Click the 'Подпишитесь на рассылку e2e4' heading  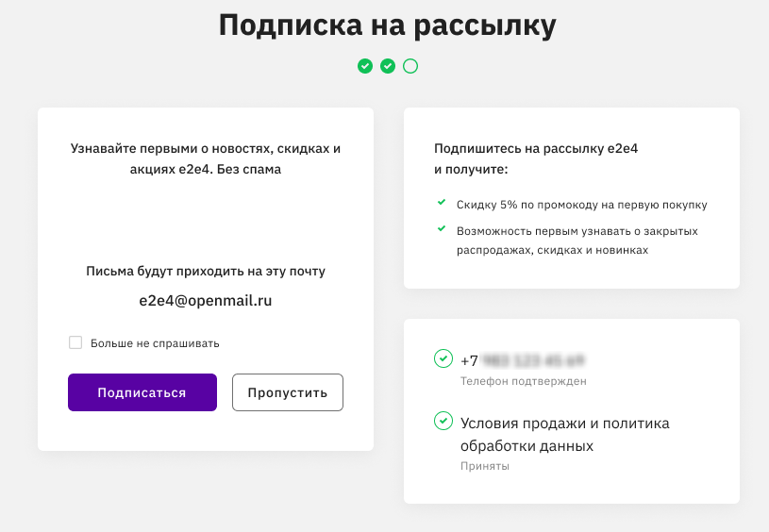pos(536,149)
